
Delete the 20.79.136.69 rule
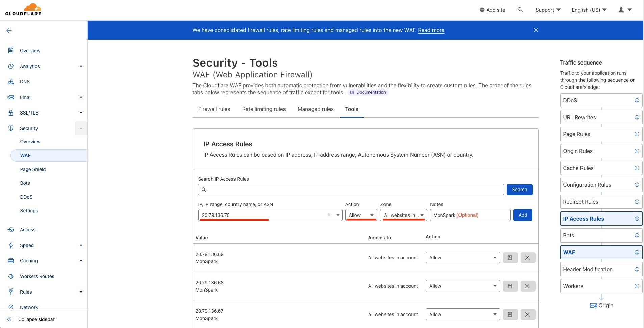pyautogui.click(x=528, y=258)
